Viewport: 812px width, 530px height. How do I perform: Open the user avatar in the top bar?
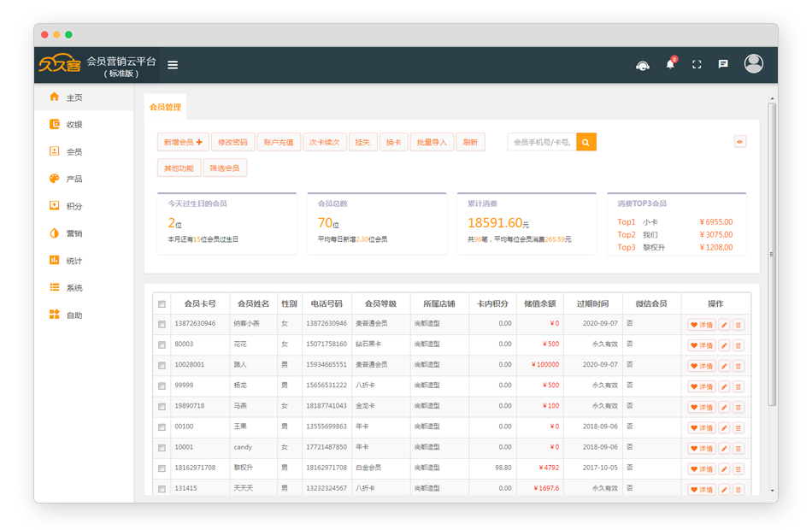click(x=753, y=64)
